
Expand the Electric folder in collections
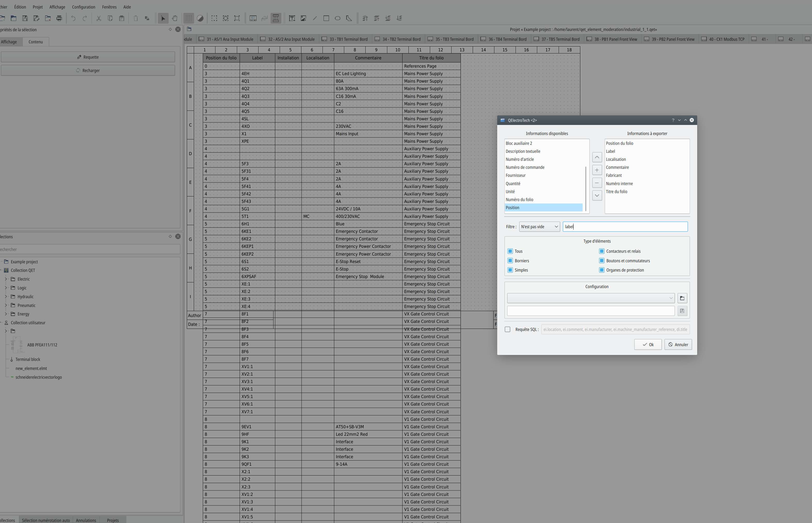(6, 279)
